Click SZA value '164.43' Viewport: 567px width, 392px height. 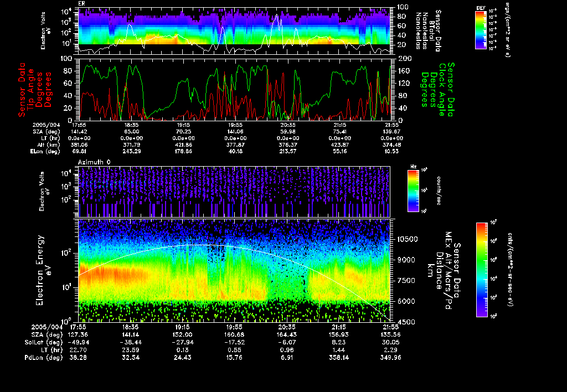[x=287, y=335]
